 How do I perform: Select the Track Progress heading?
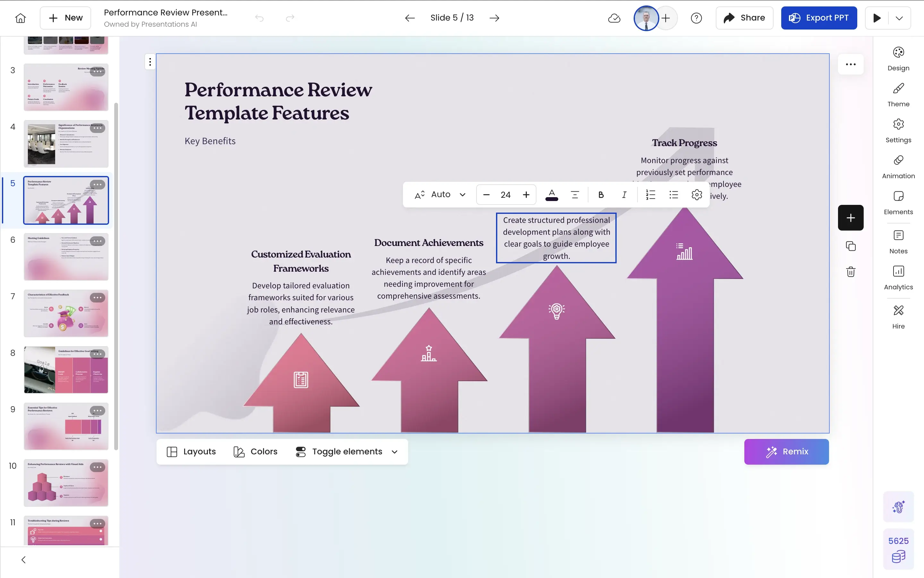point(684,143)
